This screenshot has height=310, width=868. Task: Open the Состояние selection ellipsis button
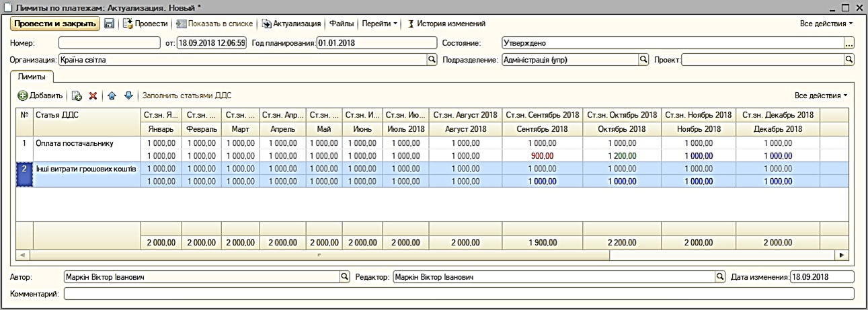849,43
